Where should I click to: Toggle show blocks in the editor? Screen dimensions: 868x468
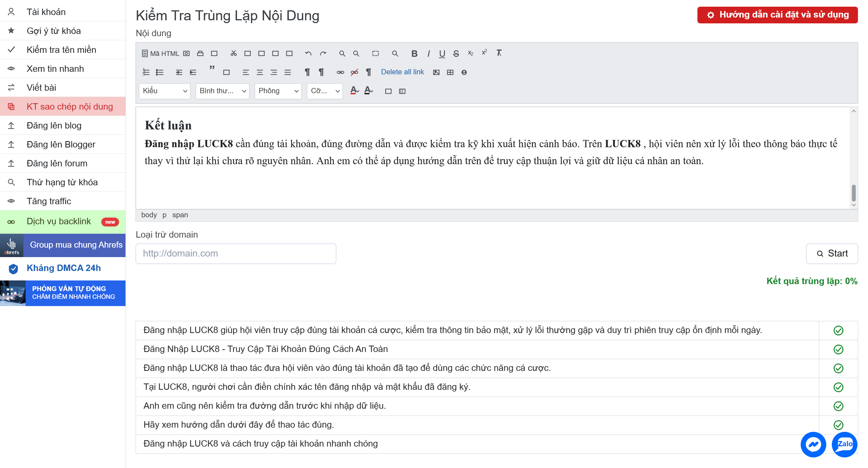coord(402,91)
